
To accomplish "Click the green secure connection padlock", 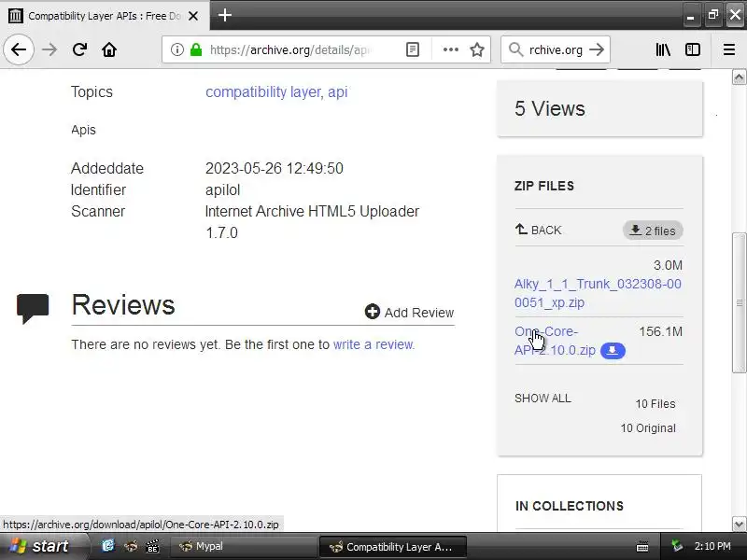I will (196, 49).
